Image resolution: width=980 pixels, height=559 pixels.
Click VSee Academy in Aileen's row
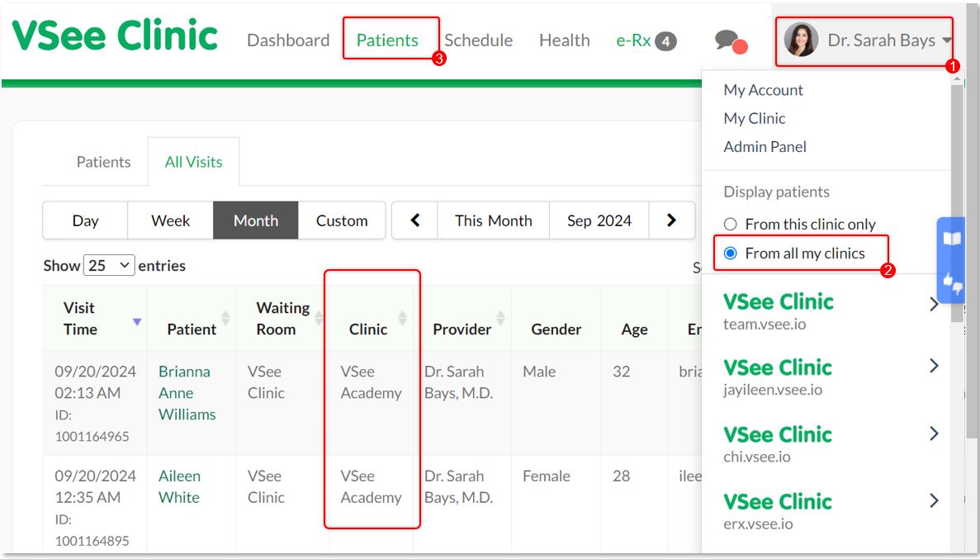coord(372,486)
